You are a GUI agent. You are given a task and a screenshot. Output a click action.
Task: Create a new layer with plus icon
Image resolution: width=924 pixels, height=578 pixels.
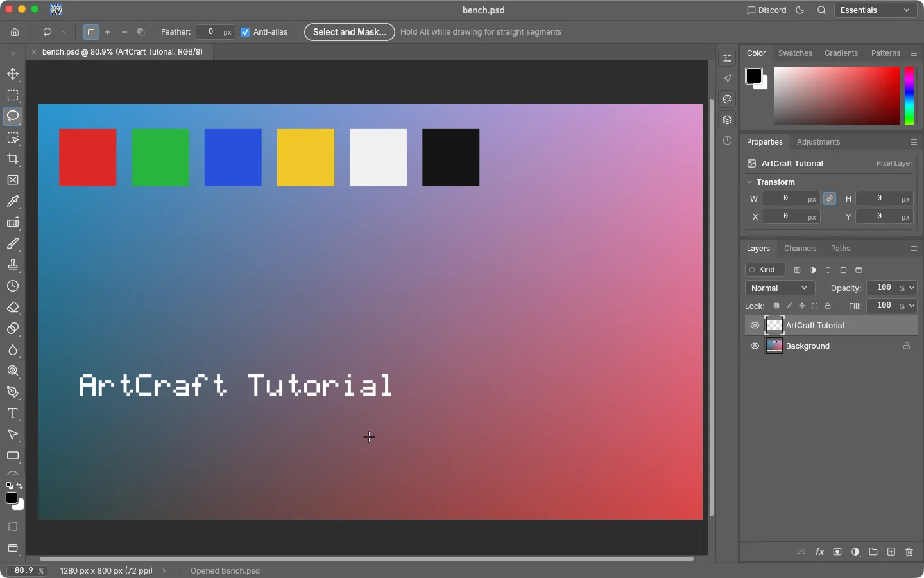point(891,552)
